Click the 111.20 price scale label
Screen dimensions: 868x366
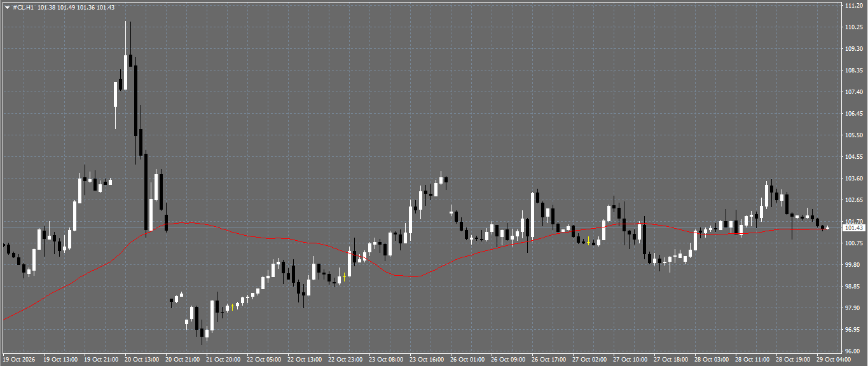(x=853, y=5)
